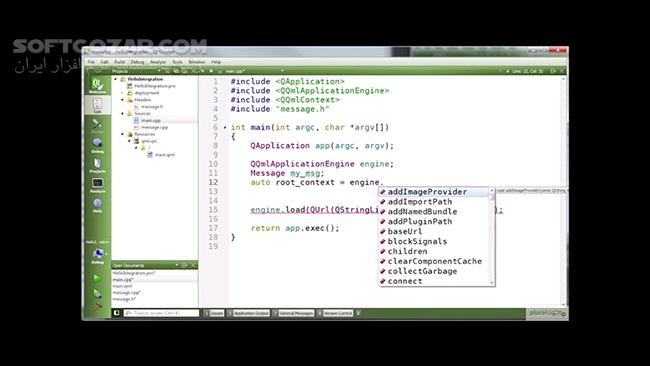Choose connect from completion list
Image resolution: width=650 pixels, height=366 pixels.
[434, 281]
